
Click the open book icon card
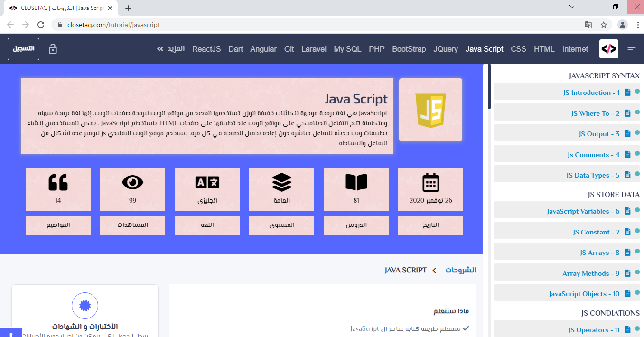356,189
